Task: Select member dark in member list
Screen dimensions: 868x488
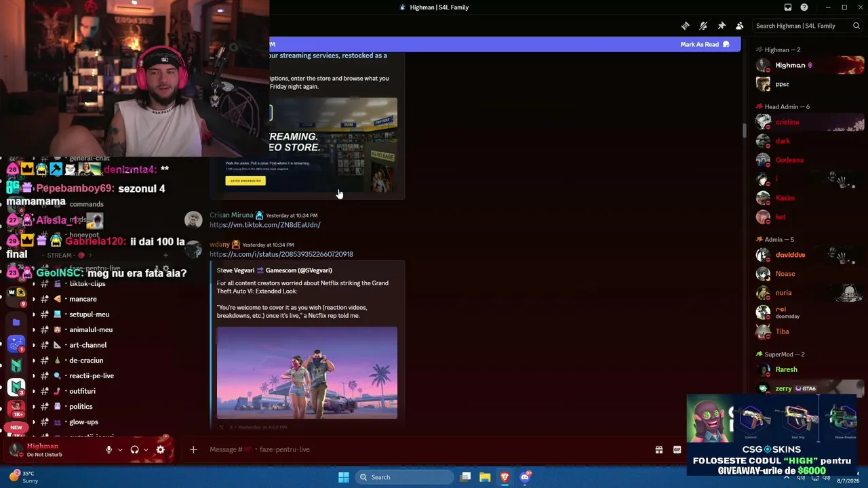Action: pyautogui.click(x=810, y=141)
